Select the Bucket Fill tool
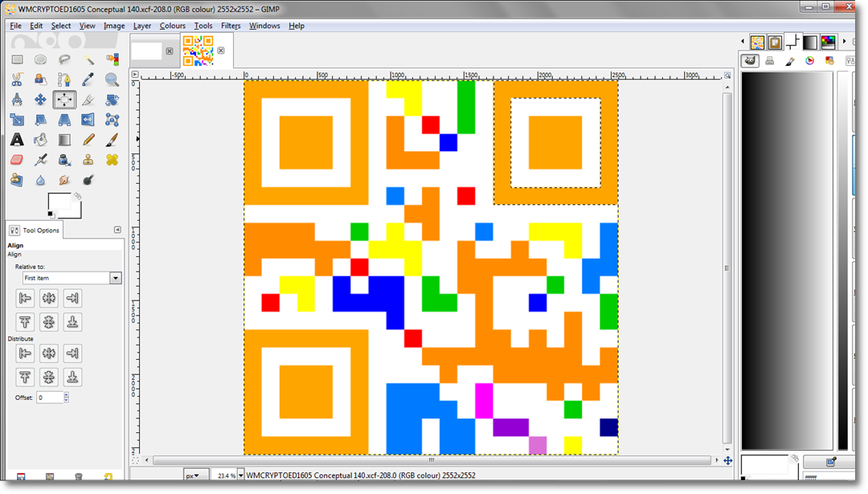This screenshot has height=494, width=868. pos(40,140)
